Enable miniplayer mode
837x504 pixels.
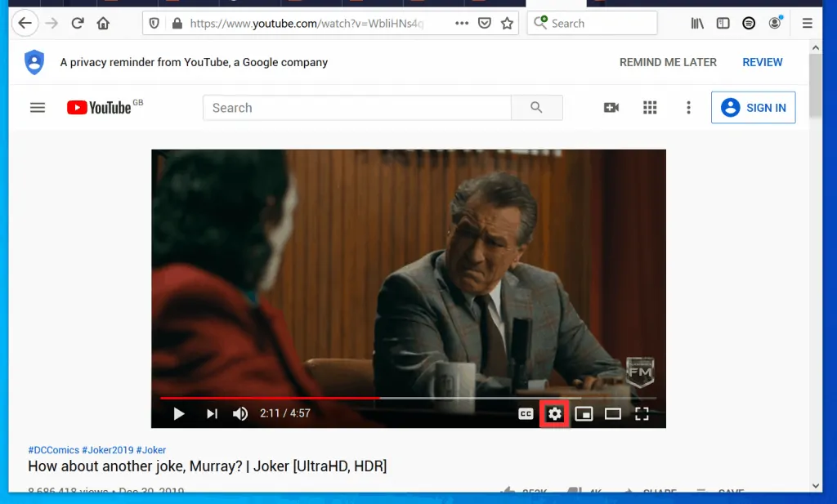click(x=584, y=414)
